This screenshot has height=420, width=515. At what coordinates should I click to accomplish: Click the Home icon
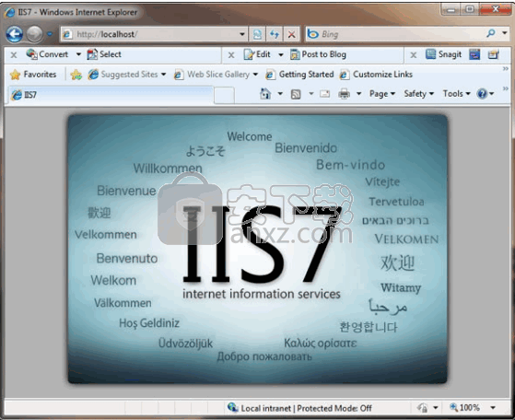pos(265,94)
